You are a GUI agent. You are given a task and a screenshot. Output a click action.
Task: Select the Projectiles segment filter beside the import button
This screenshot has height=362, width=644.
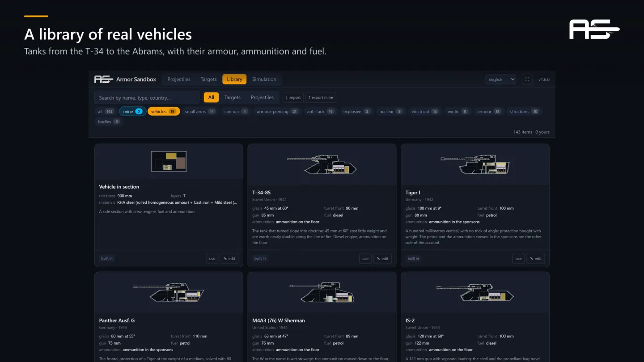click(262, 97)
